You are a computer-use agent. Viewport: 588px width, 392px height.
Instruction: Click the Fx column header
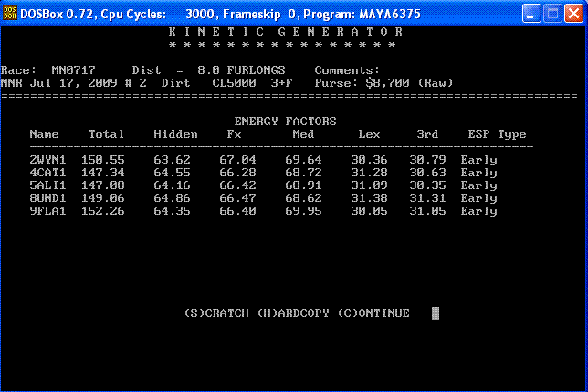234,134
